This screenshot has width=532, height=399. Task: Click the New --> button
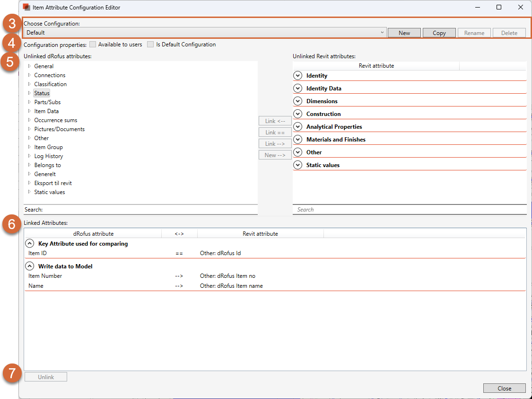(x=275, y=155)
